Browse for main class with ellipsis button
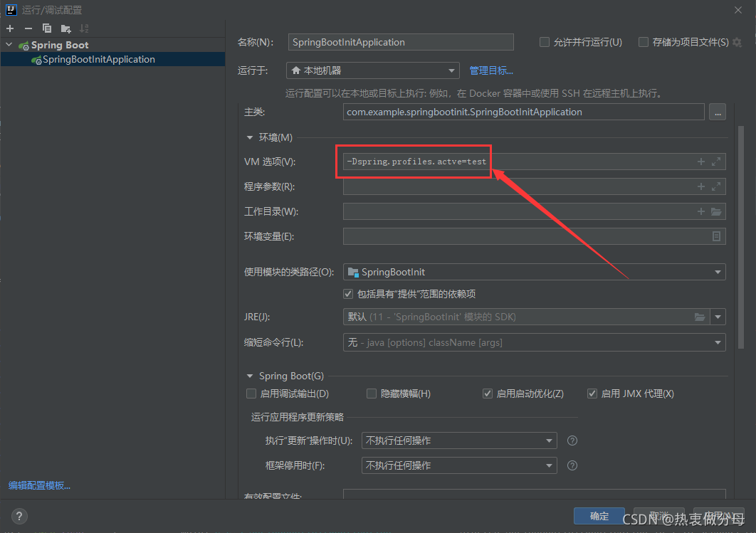This screenshot has height=533, width=756. click(718, 112)
